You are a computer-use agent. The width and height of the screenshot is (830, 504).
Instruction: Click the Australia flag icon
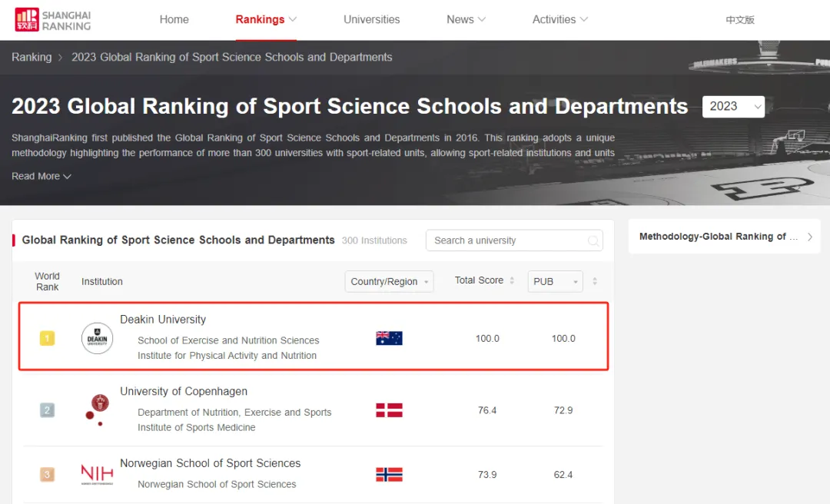[389, 338]
